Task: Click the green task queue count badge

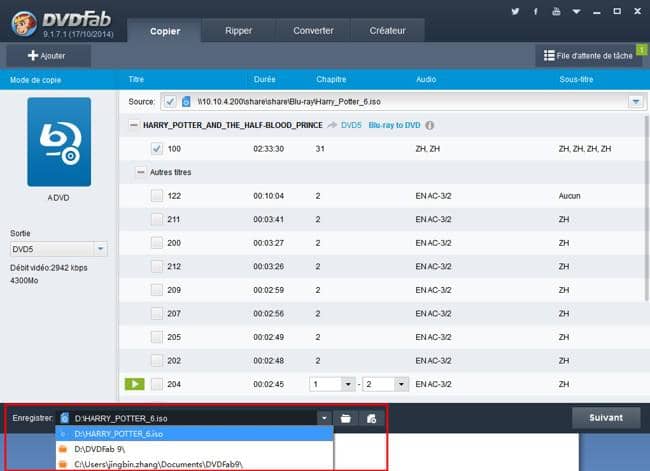Action: coord(642,50)
